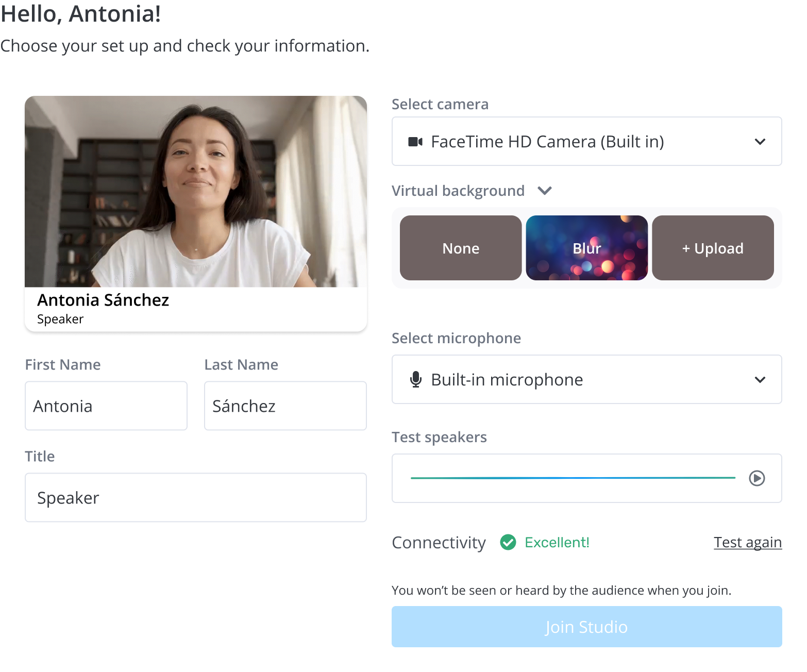Click the speaker test audio bar
This screenshot has height=672, width=807.
click(x=573, y=478)
